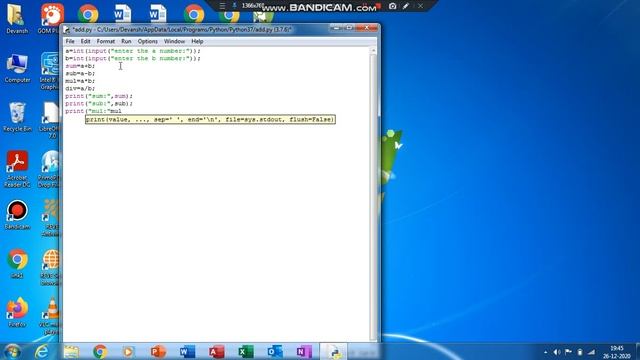Open the Bandicam bar menu icon
This screenshot has width=640, height=360.
pos(222,6)
